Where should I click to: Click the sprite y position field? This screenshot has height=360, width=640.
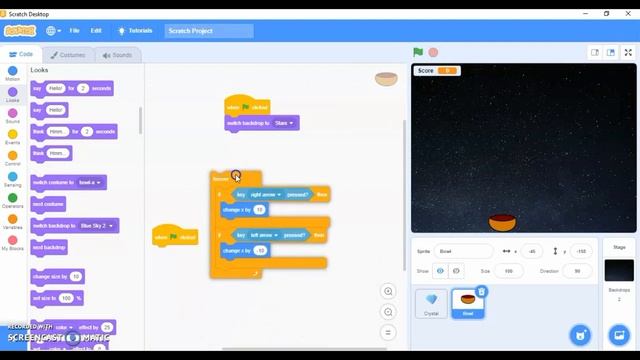point(581,251)
